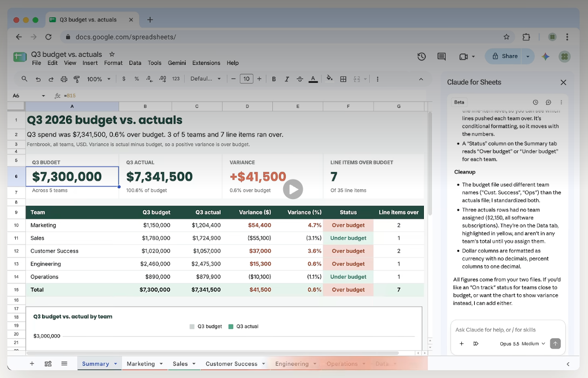
Task: Open the Default font family dropdown
Action: coord(206,79)
